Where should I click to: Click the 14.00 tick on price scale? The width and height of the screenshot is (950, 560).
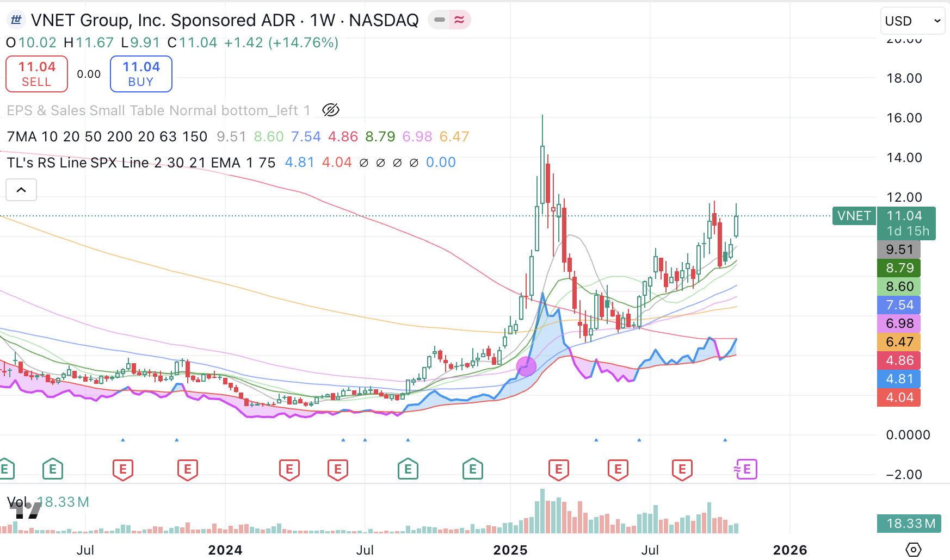pyautogui.click(x=904, y=158)
